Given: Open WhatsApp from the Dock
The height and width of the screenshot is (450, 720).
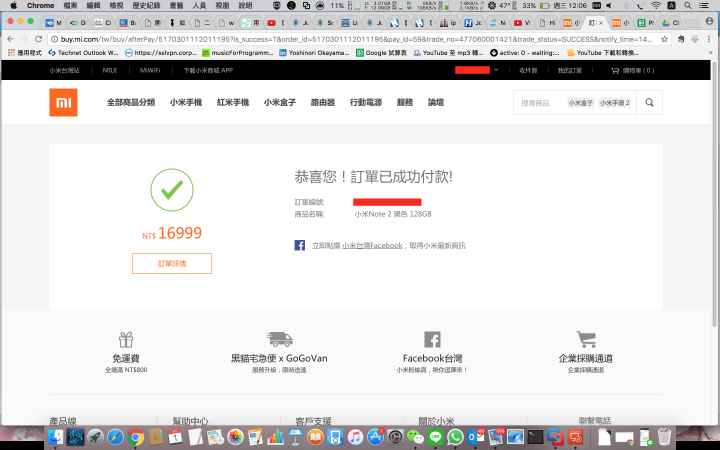Looking at the screenshot, I should (455, 437).
